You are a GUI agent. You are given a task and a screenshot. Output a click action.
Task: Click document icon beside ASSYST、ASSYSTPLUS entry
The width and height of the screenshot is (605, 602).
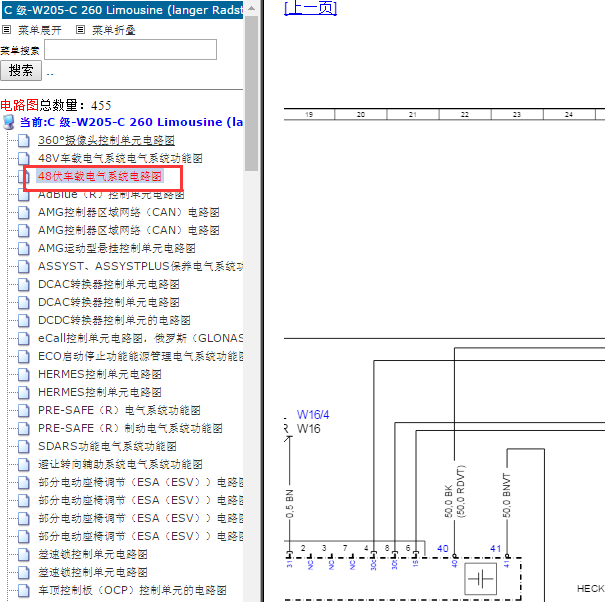coord(24,266)
